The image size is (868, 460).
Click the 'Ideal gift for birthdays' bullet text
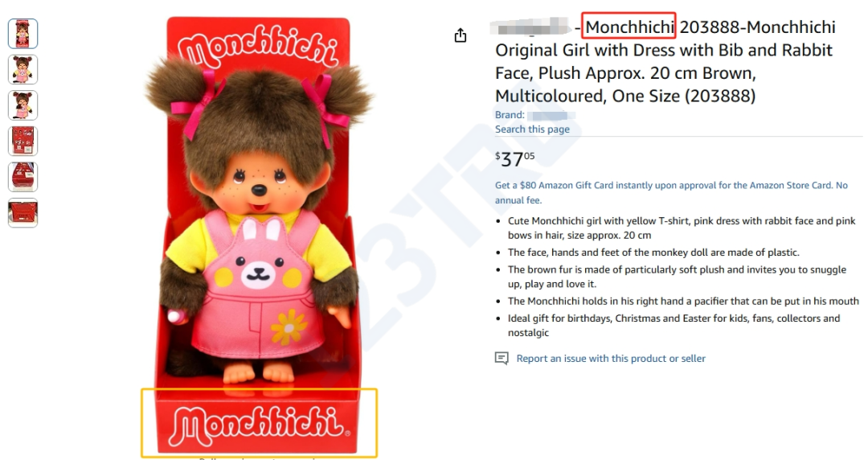click(x=674, y=326)
